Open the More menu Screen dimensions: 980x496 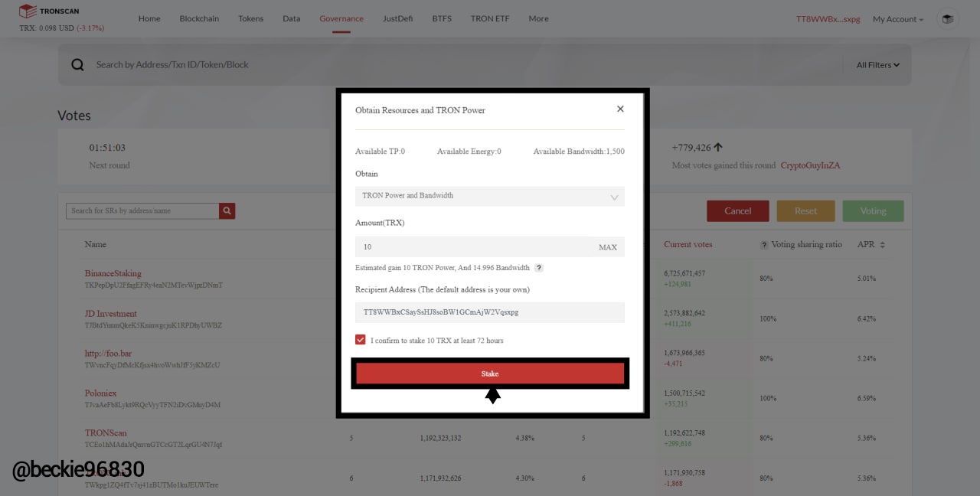tap(538, 18)
